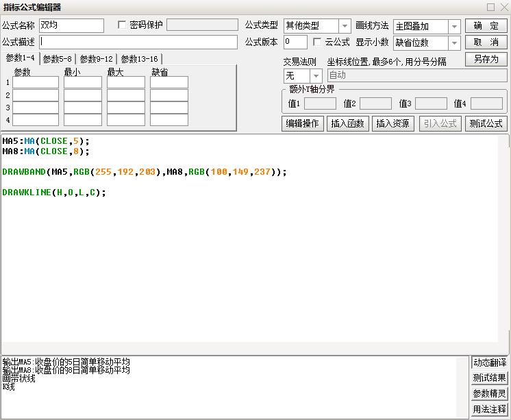Select the 画带状线 output line

coord(19,379)
